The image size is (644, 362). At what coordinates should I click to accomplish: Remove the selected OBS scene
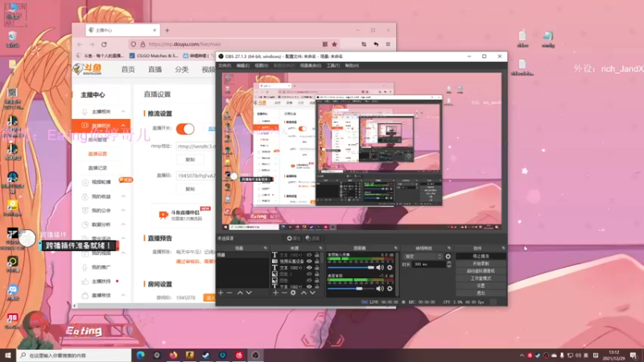pyautogui.click(x=229, y=293)
